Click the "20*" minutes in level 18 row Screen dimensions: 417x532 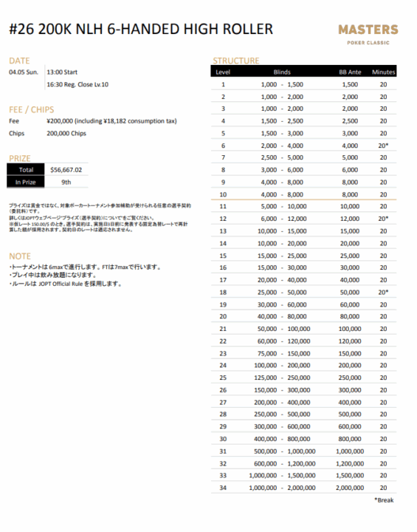pyautogui.click(x=384, y=292)
